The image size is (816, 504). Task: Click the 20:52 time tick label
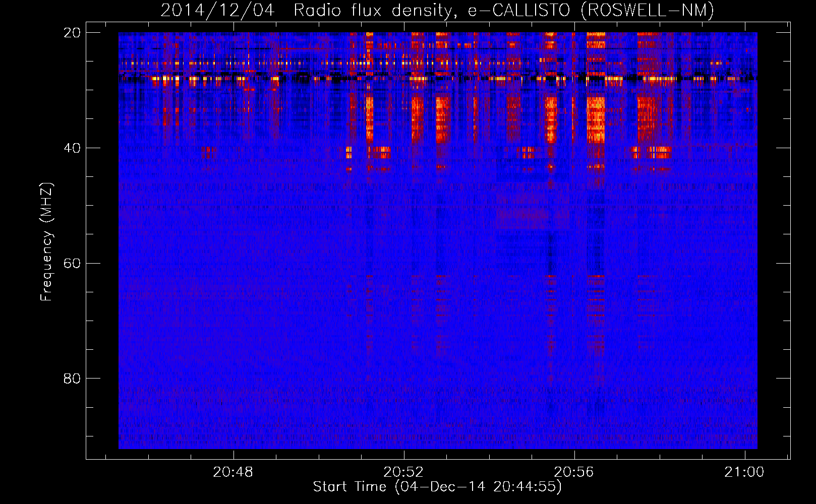click(403, 472)
